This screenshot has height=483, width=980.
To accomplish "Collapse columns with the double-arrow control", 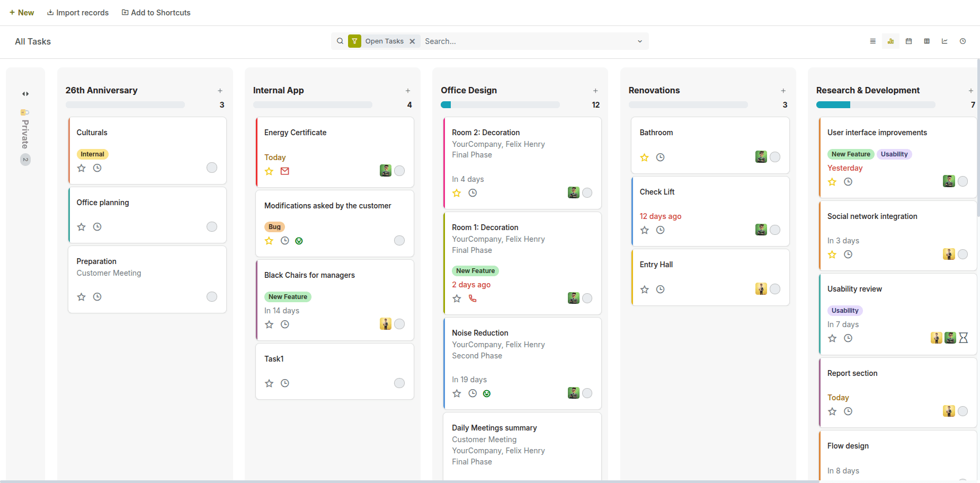I will pos(25,93).
